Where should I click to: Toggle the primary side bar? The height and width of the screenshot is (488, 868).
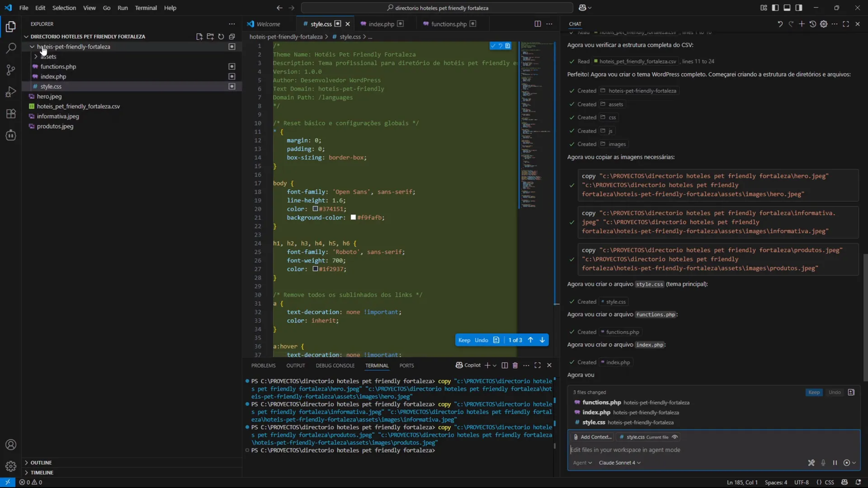click(x=775, y=8)
